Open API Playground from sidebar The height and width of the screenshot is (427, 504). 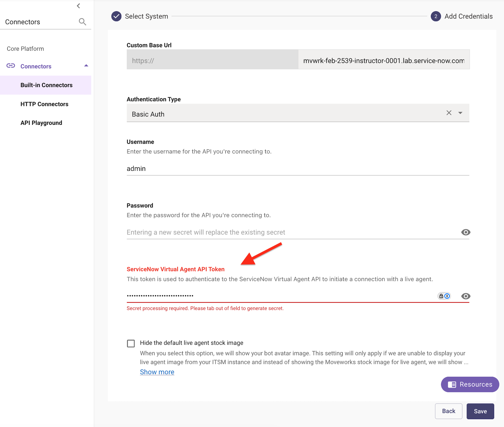pyautogui.click(x=41, y=123)
